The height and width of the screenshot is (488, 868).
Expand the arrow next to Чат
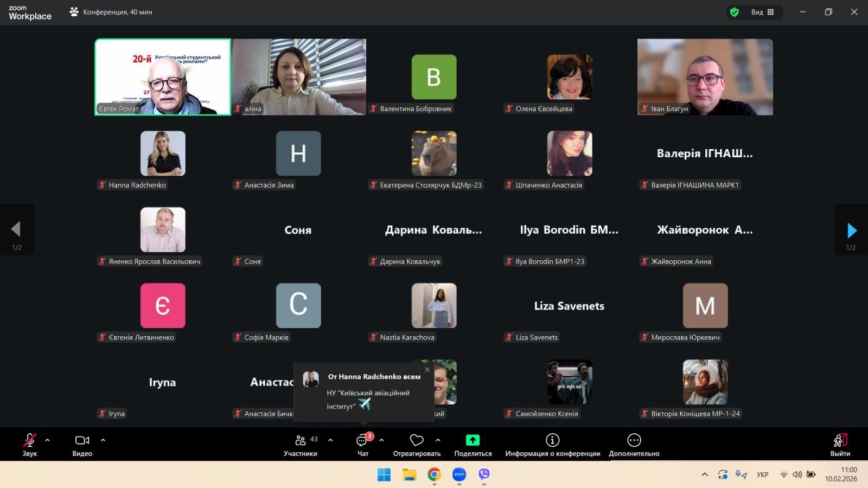pyautogui.click(x=381, y=440)
